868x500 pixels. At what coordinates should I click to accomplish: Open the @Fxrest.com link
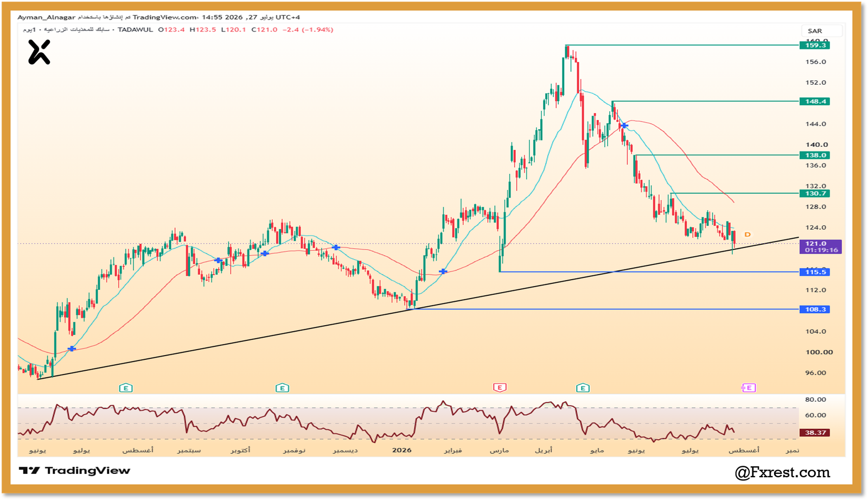coord(782,472)
